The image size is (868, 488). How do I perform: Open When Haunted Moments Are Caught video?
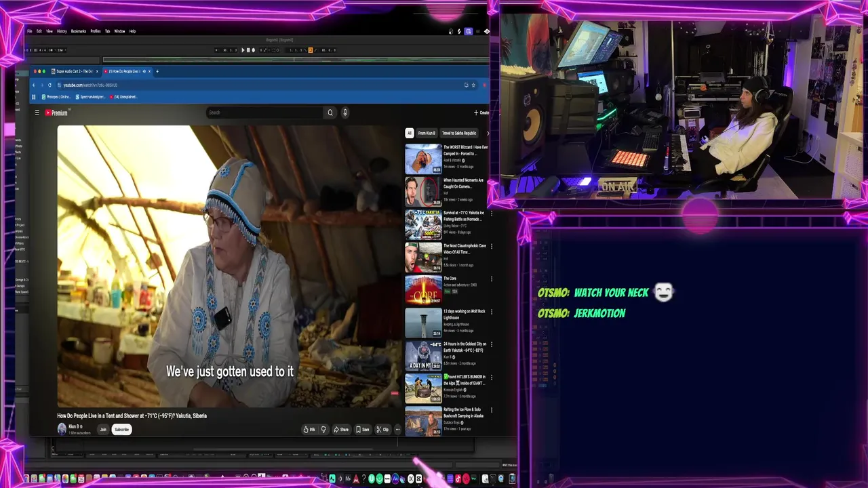424,192
